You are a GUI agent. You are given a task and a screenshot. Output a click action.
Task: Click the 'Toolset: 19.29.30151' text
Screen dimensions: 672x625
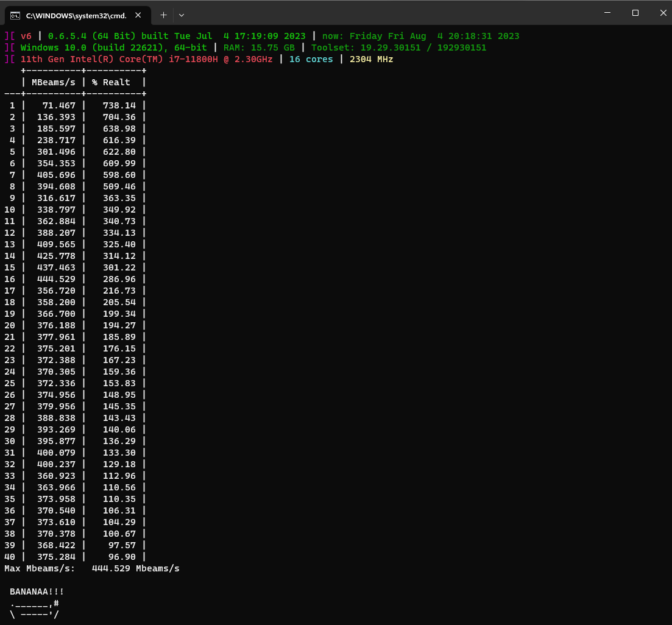(x=366, y=48)
